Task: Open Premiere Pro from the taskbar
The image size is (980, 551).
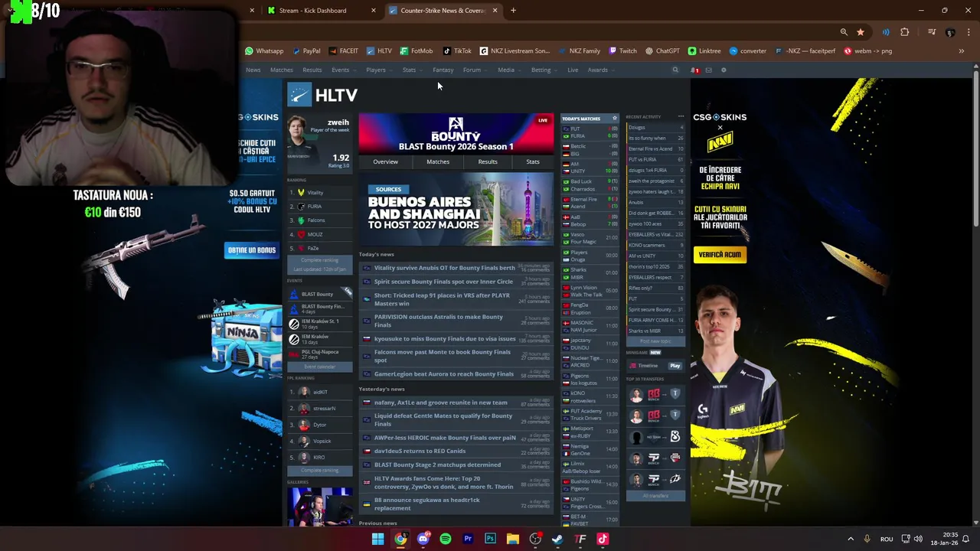Action: (468, 539)
